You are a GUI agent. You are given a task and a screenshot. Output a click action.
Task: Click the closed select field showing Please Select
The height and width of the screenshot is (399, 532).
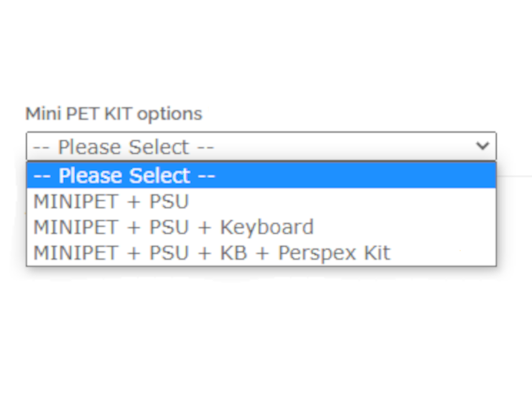pyautogui.click(x=261, y=146)
